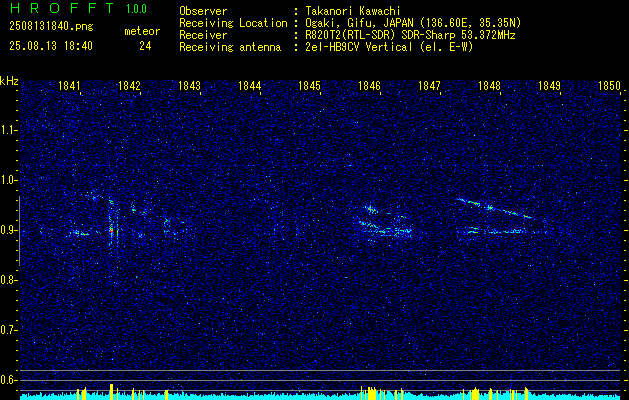Click the kHz axis unit label

click(x=9, y=81)
